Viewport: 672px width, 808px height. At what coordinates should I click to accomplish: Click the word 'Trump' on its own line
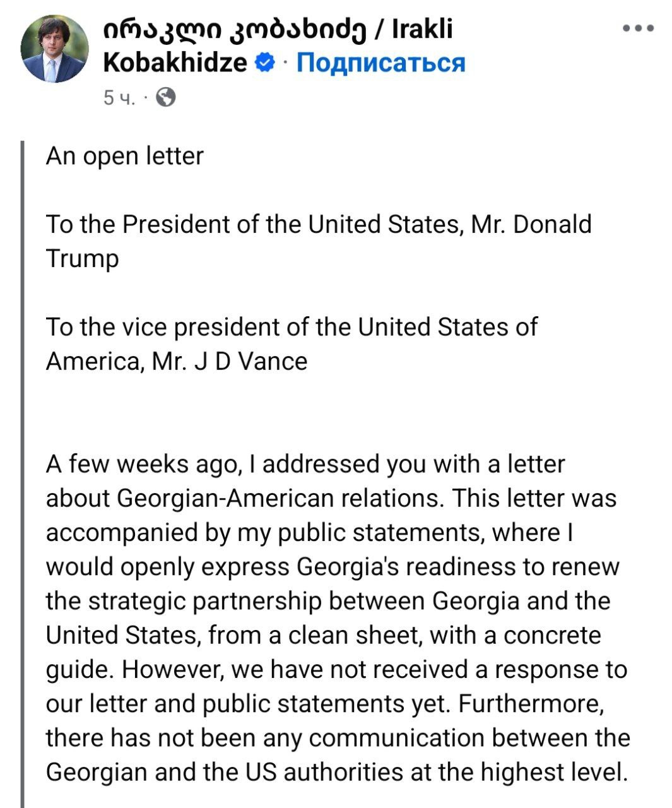[82, 258]
